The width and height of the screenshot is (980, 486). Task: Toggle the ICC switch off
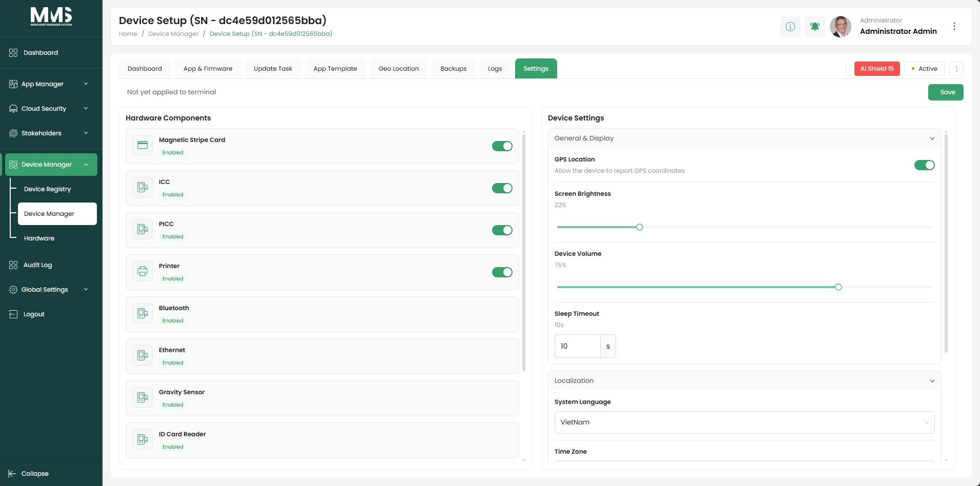pyautogui.click(x=502, y=188)
